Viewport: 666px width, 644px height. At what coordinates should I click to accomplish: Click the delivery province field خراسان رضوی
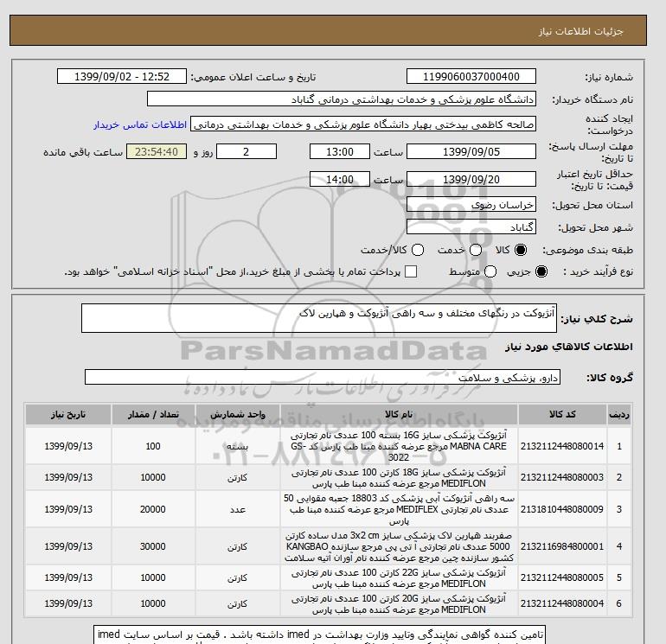(x=471, y=205)
